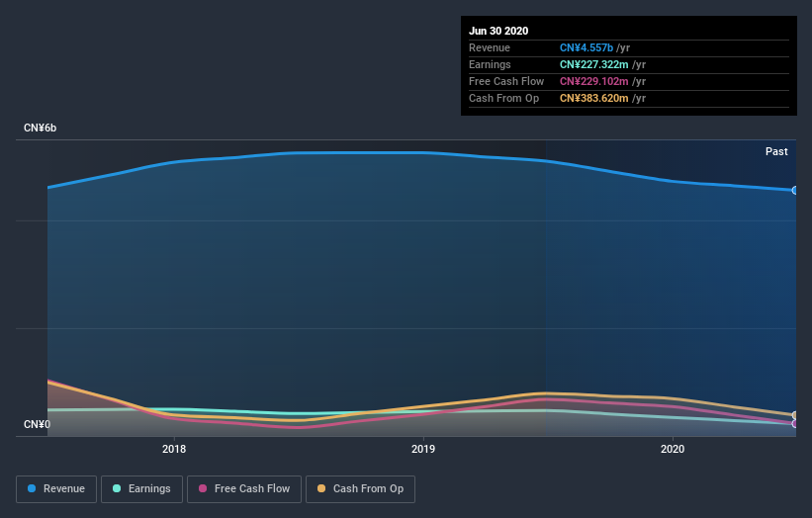Click the CN¥4.557b revenue value
The height and width of the screenshot is (518, 812).
pos(586,47)
